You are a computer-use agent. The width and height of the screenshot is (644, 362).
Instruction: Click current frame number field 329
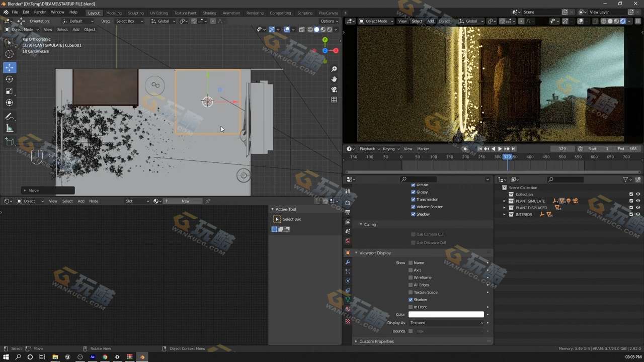tap(562, 149)
